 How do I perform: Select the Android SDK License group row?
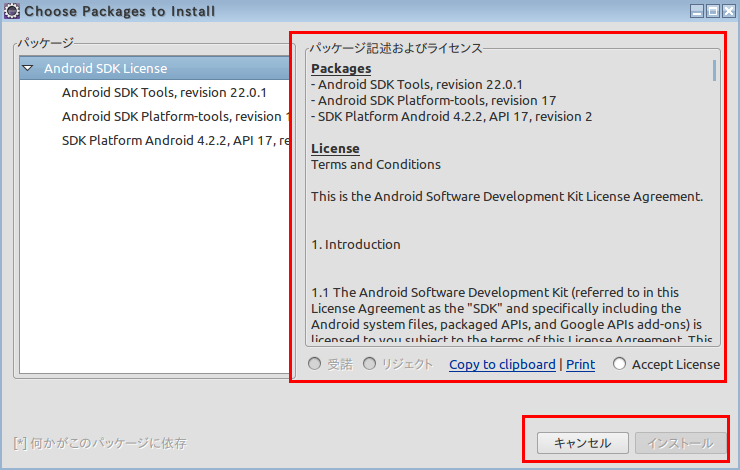(105, 69)
